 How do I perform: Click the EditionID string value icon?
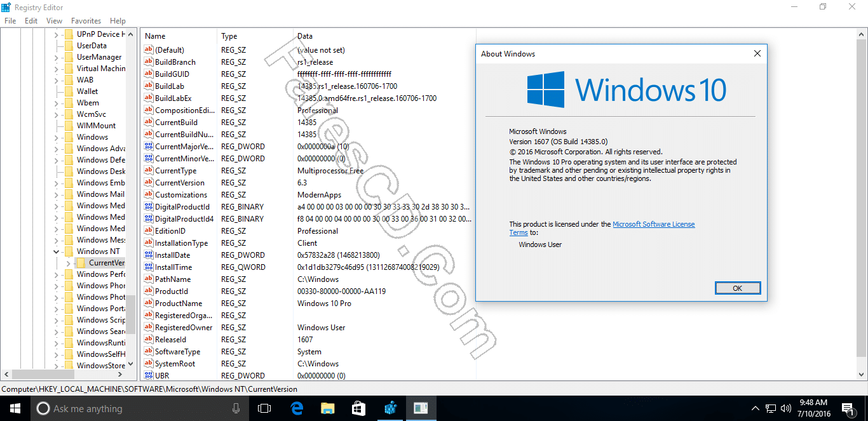click(149, 231)
